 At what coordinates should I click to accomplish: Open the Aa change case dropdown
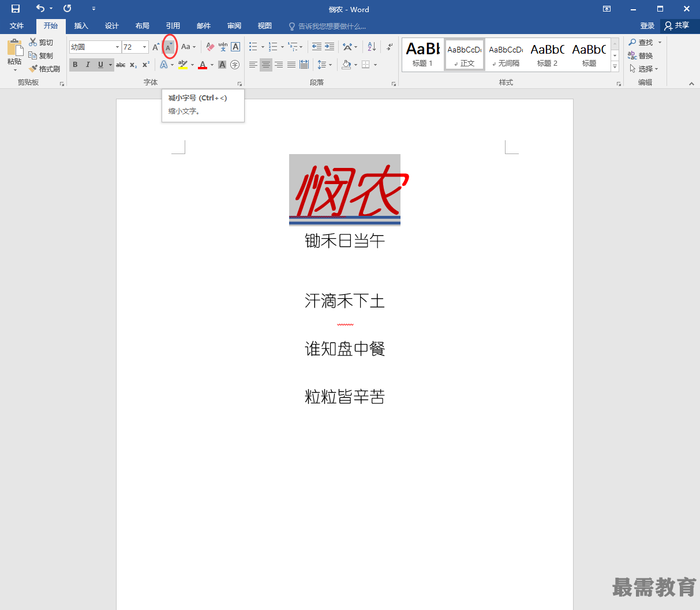pyautogui.click(x=188, y=47)
